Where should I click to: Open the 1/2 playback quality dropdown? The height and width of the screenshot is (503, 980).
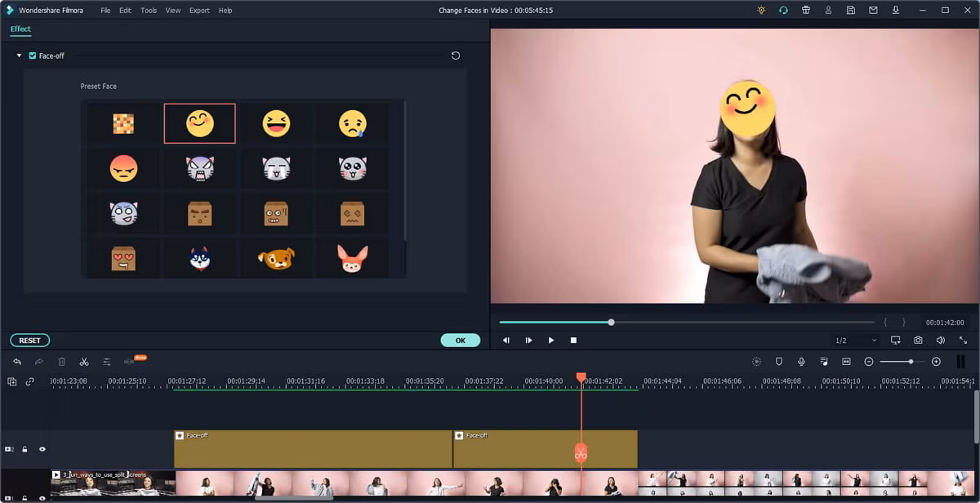point(856,340)
